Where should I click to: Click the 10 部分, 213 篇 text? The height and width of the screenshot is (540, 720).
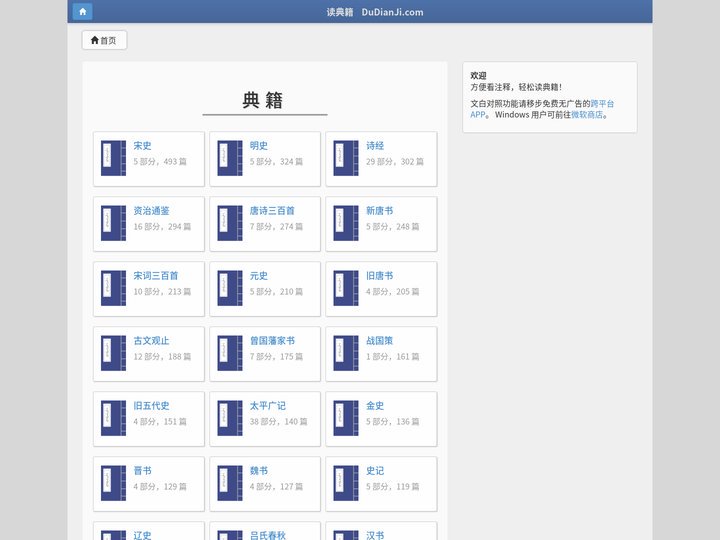tap(162, 292)
